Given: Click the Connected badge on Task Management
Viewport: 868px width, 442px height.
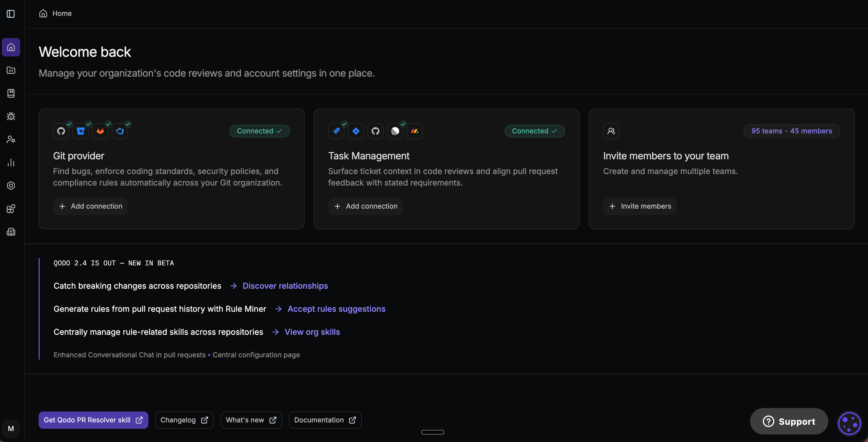Looking at the screenshot, I should (x=535, y=131).
